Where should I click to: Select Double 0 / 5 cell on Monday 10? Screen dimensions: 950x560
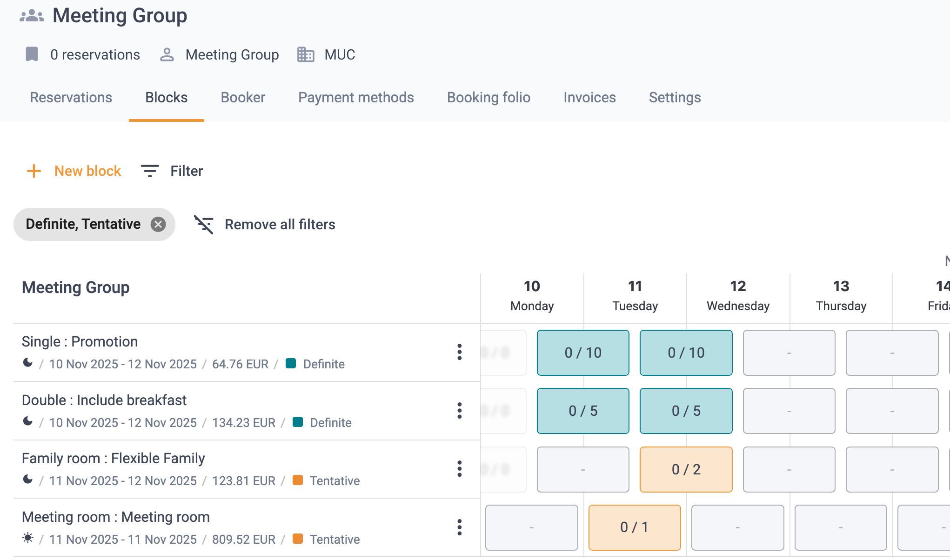pyautogui.click(x=583, y=411)
